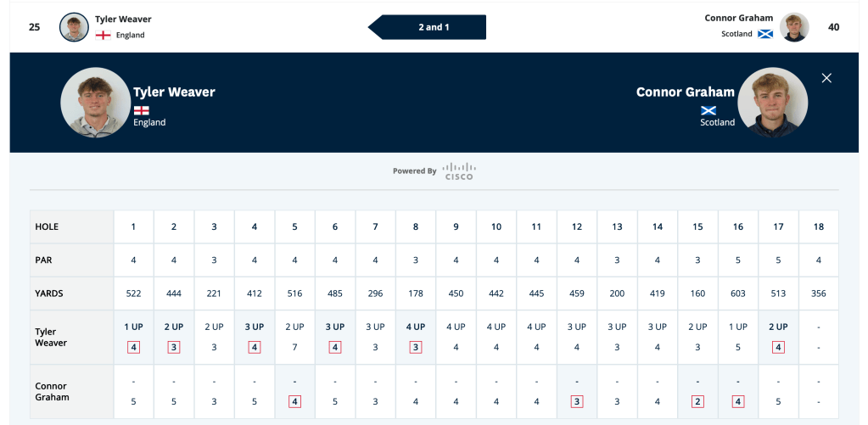Click Connor Graham's small avatar in summary row

[794, 27]
